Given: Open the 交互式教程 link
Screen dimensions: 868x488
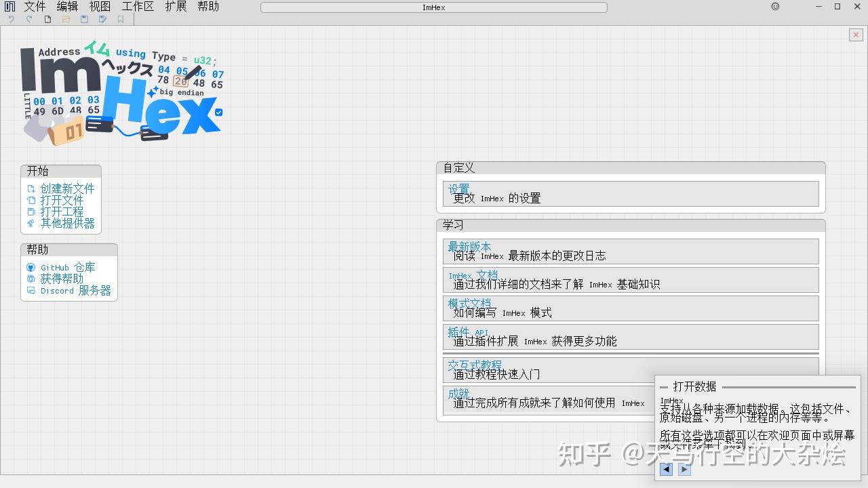Looking at the screenshot, I should [475, 365].
